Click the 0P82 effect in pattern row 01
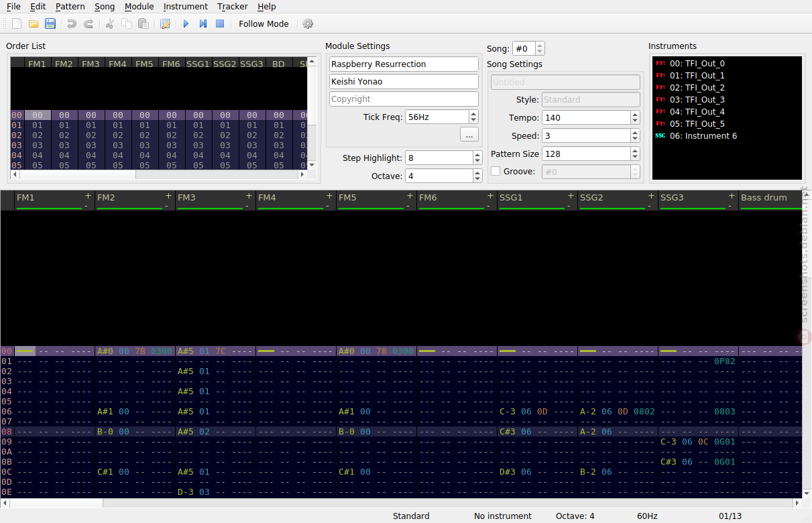 point(725,361)
